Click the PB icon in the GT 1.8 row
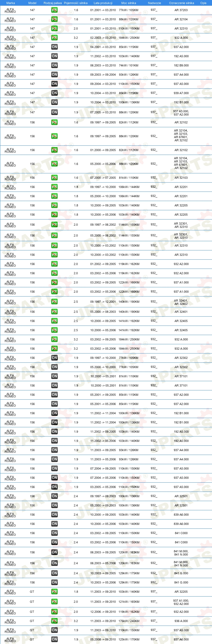This screenshot has height=644, width=212. coord(54,592)
